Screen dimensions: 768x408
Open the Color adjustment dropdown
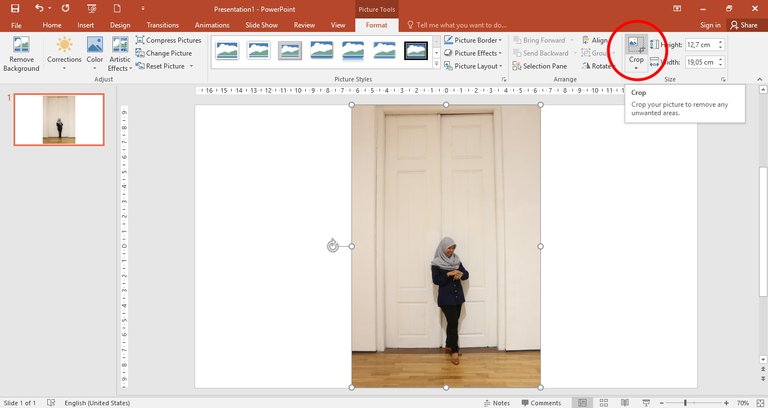[95, 54]
